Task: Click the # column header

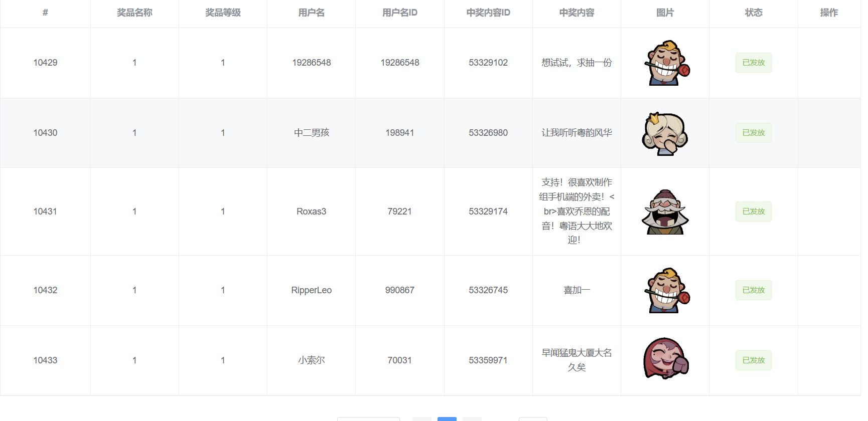Action: click(x=45, y=13)
